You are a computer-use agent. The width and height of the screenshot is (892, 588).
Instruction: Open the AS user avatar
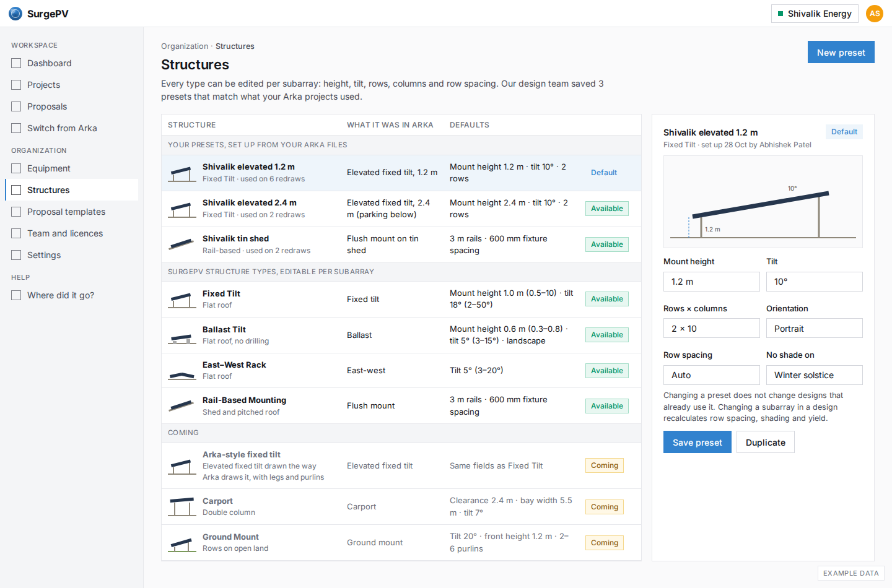tap(875, 14)
